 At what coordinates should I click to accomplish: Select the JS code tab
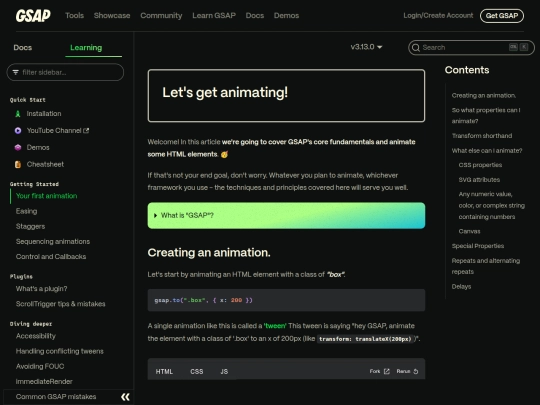[224, 371]
